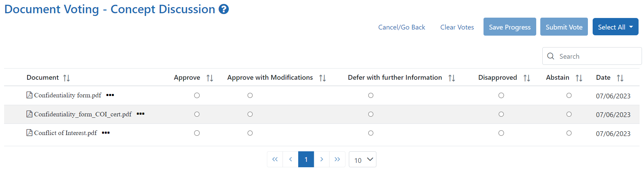Sort table by Approve column

click(x=210, y=78)
